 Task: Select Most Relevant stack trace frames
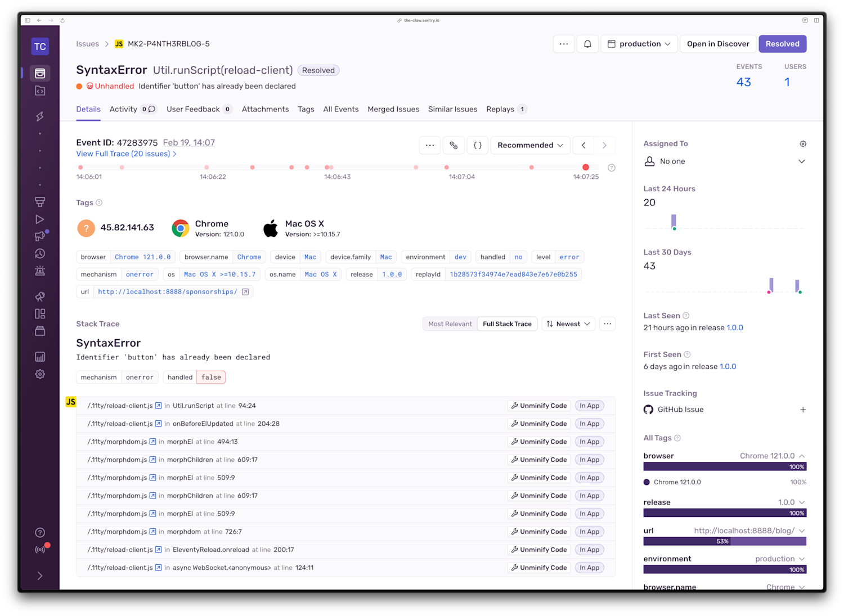coord(450,323)
